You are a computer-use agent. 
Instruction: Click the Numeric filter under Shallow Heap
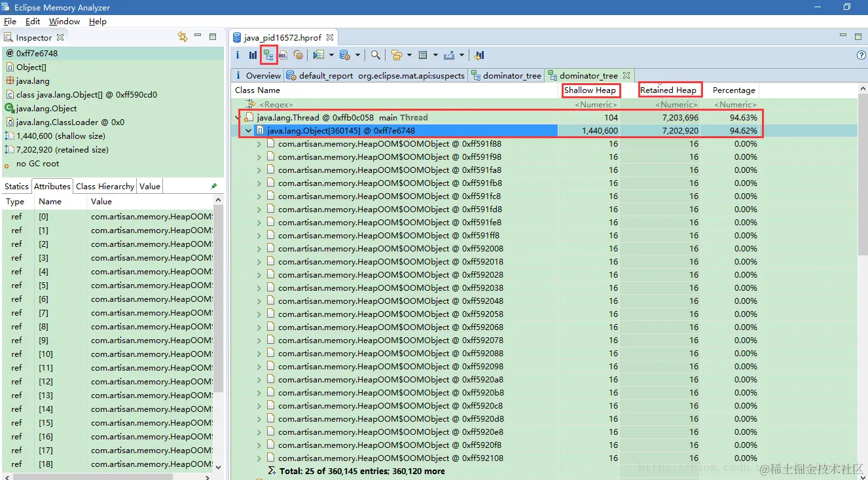tap(596, 105)
